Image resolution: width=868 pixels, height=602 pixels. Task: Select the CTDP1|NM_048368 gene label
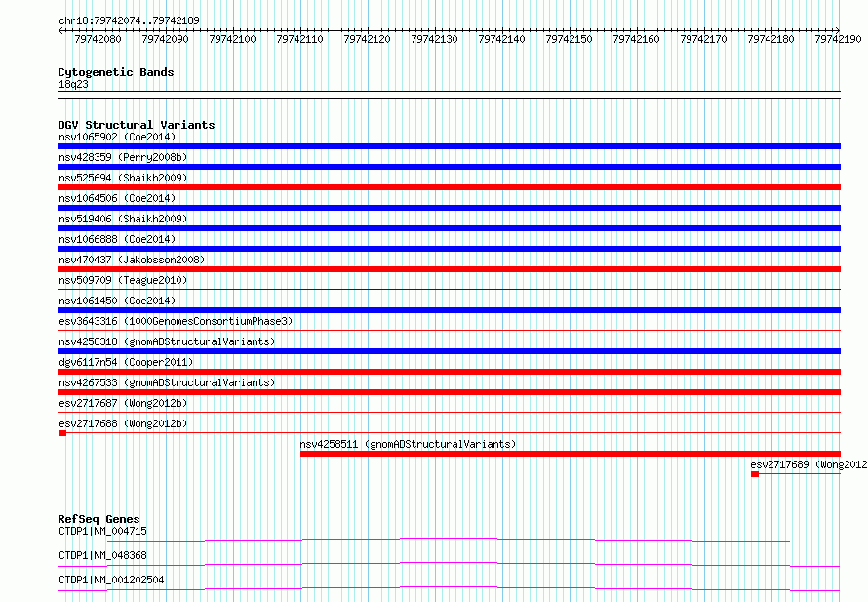click(102, 555)
